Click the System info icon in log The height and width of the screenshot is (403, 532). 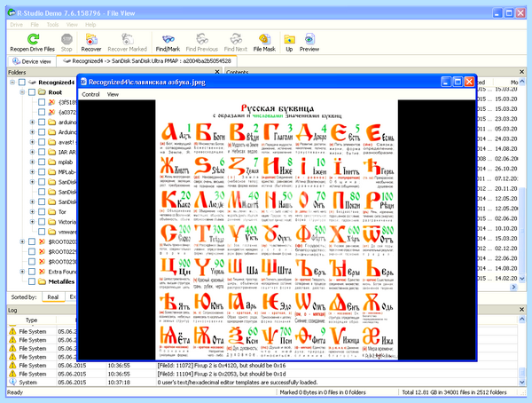click(x=12, y=382)
